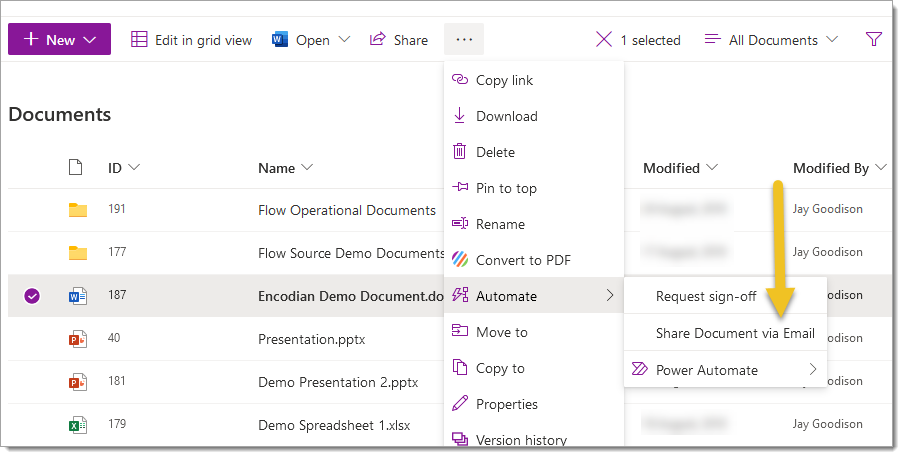Image resolution: width=903 pixels, height=457 pixels.
Task: Click the Convert to PDF colorful icon
Action: click(x=460, y=260)
